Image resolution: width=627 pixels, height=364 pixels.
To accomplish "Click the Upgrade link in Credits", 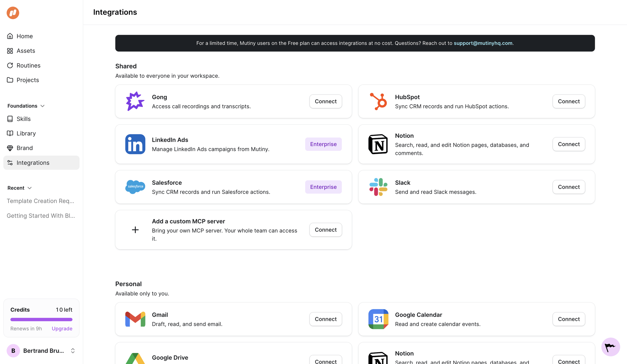I will click(x=62, y=329).
